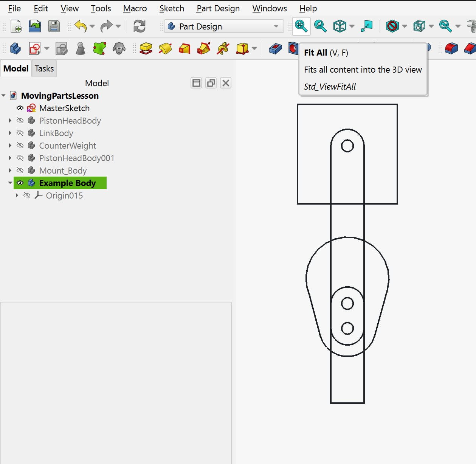The image size is (476, 464).
Task: Click the additive primitive box icon
Action: 242,48
